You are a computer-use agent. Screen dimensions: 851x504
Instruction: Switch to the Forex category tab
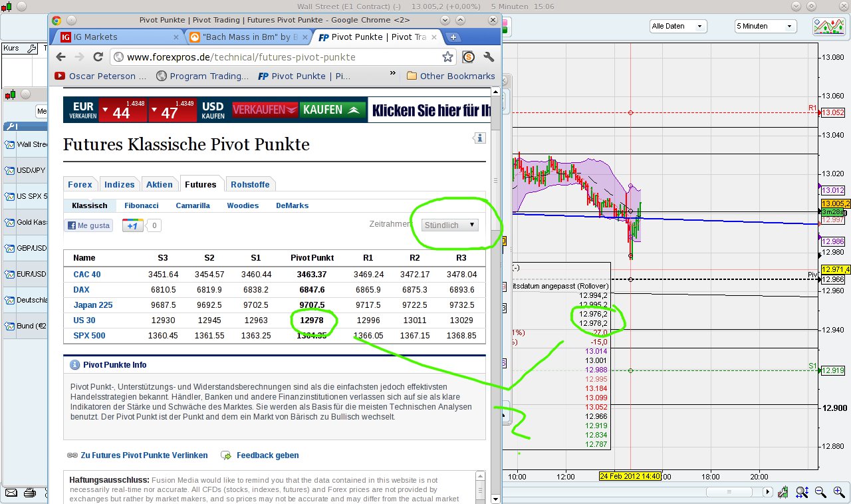point(80,184)
